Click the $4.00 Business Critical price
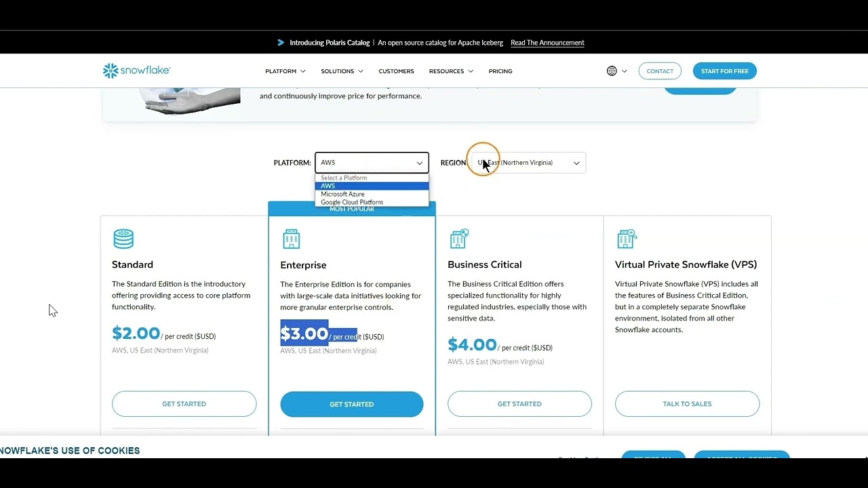Screen dimensions: 868x488 pyautogui.click(x=472, y=344)
